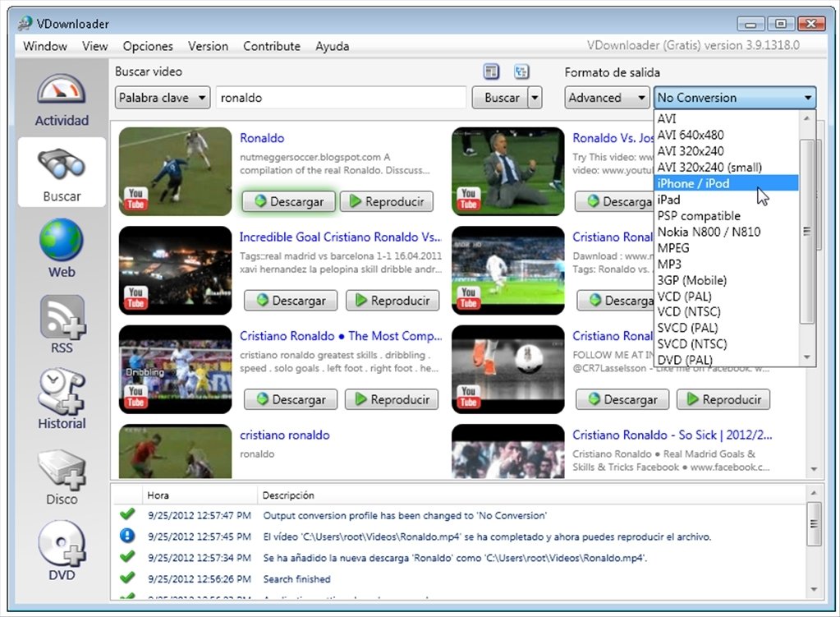Viewport: 840px width, 617px height.
Task: Click the blue info icon on 12:57:45 log row
Action: point(127,536)
